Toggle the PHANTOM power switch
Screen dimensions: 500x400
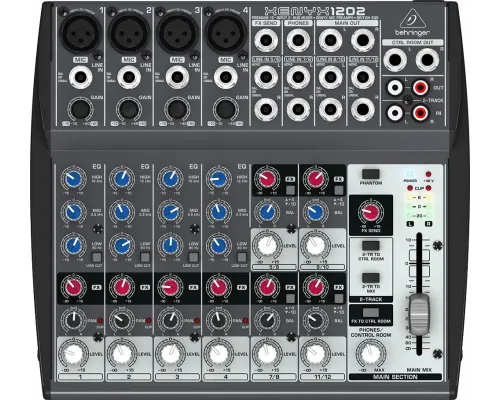click(371, 174)
